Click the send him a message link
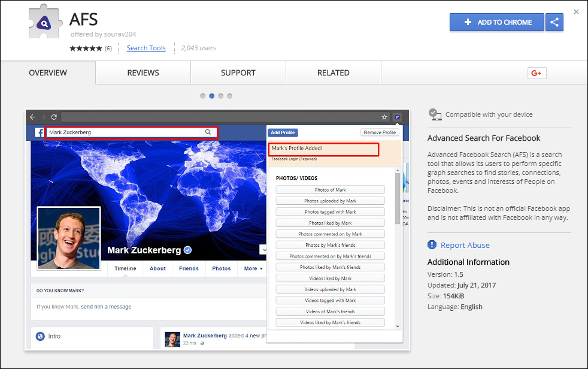 [x=106, y=307]
